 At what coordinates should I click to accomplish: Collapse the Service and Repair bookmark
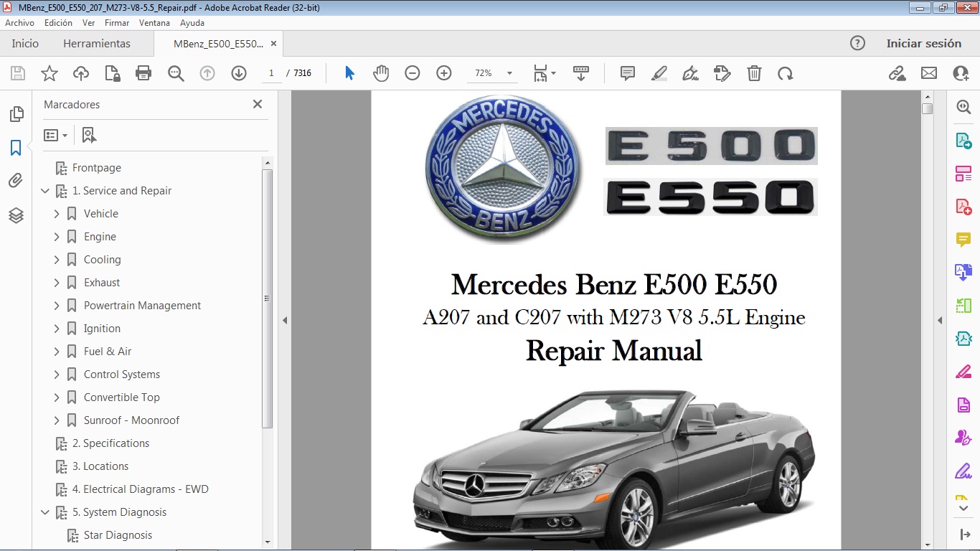click(x=45, y=191)
